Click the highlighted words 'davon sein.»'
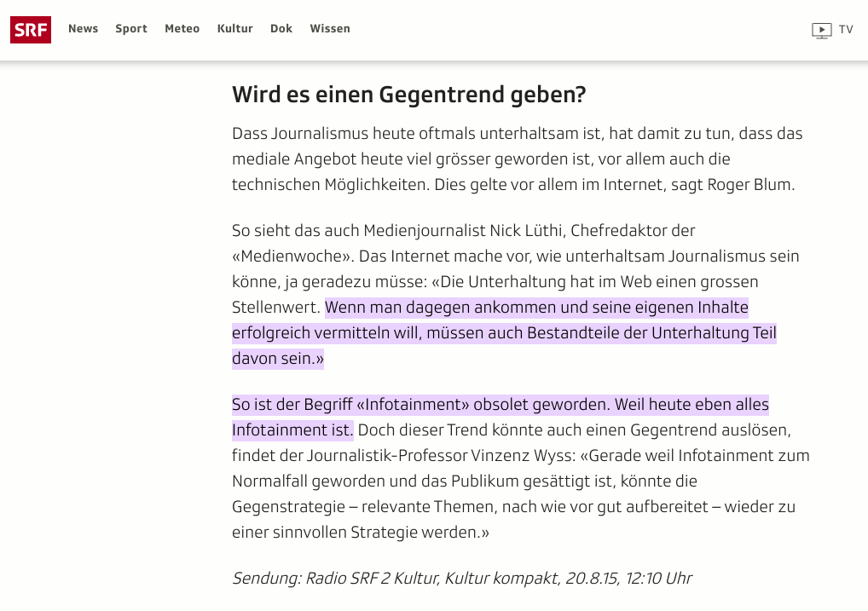The width and height of the screenshot is (868, 611). point(278,359)
